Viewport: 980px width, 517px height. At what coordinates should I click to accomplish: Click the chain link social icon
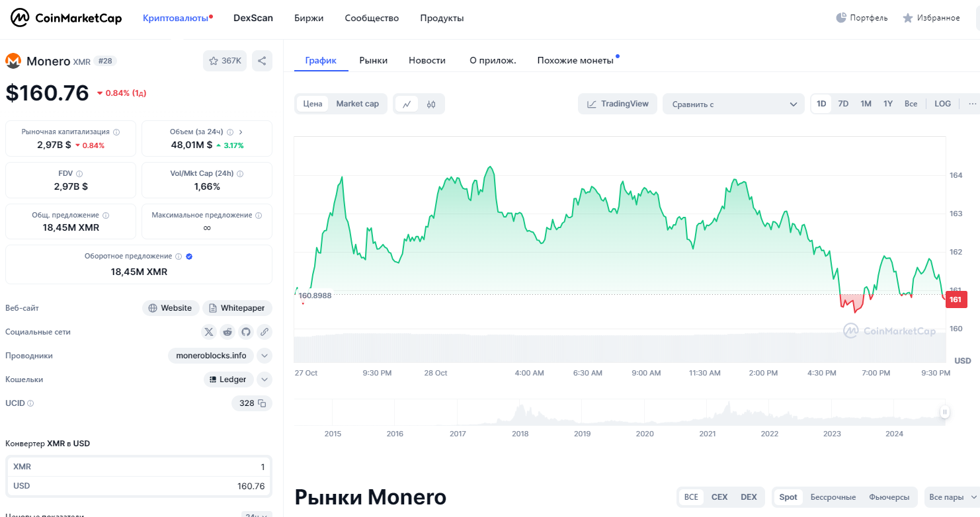click(x=265, y=332)
